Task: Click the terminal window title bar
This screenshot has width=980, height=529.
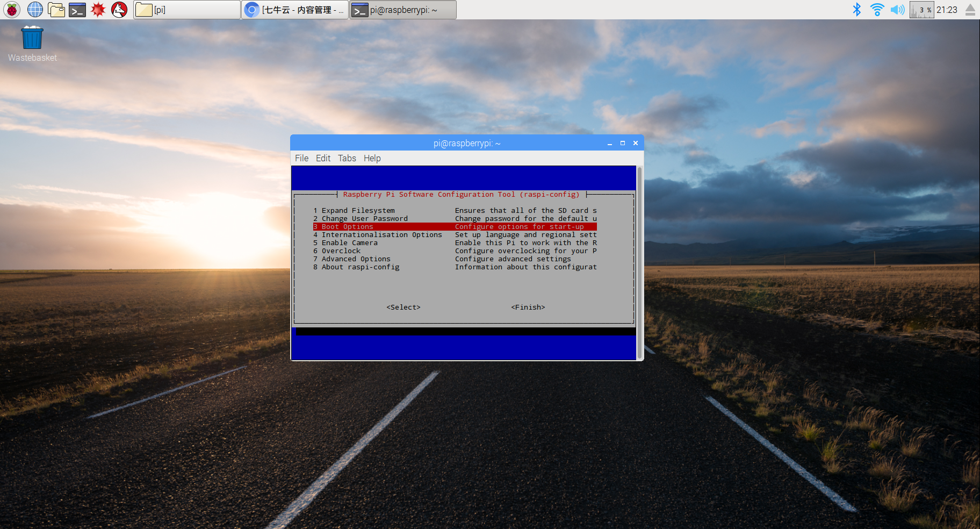Action: [467, 143]
